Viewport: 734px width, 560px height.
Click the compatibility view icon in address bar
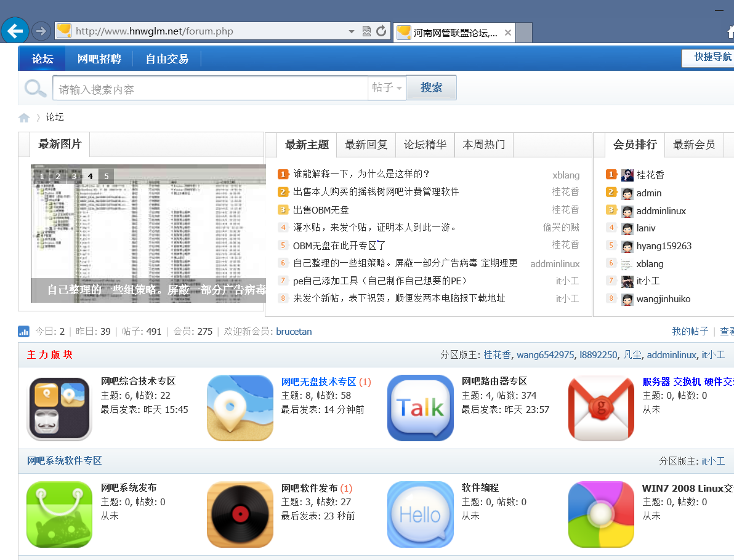tap(366, 31)
